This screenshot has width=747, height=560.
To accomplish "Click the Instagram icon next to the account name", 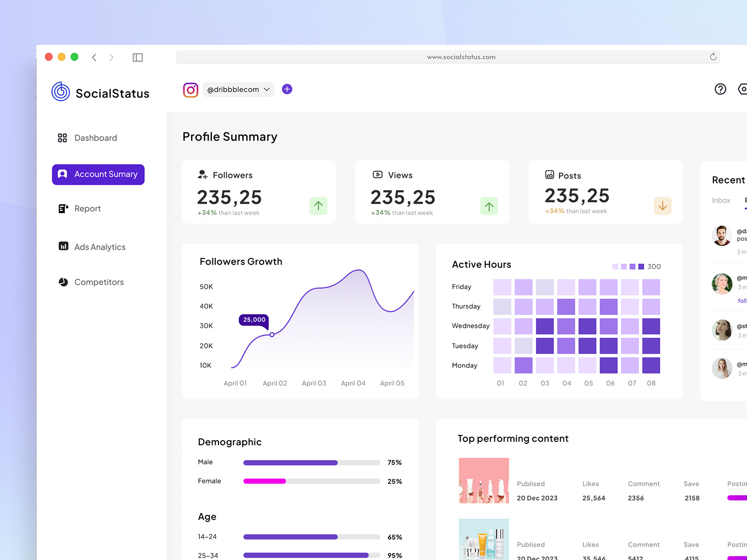I will pyautogui.click(x=190, y=89).
